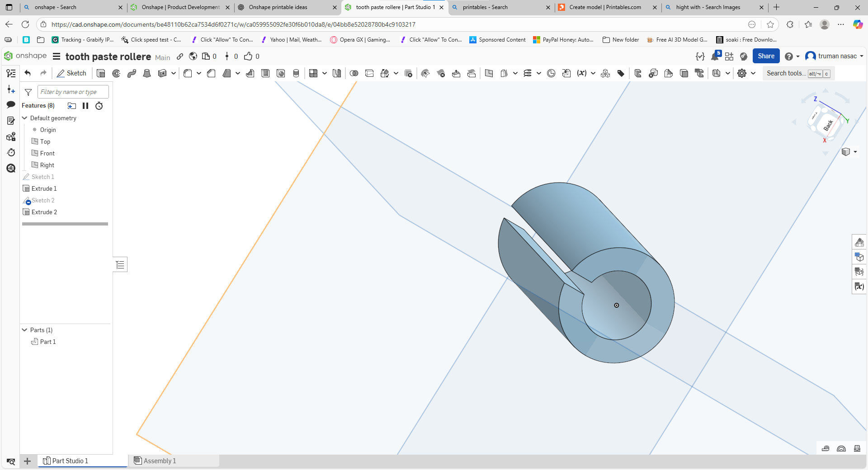Viewport: 868px width, 470px height.
Task: Open the Sketch tool
Action: pyautogui.click(x=71, y=73)
